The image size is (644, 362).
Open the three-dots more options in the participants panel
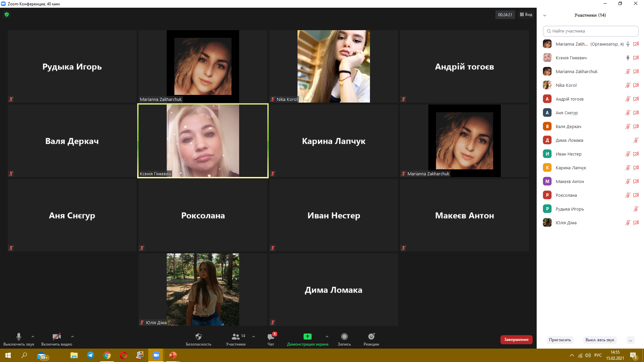(x=630, y=340)
